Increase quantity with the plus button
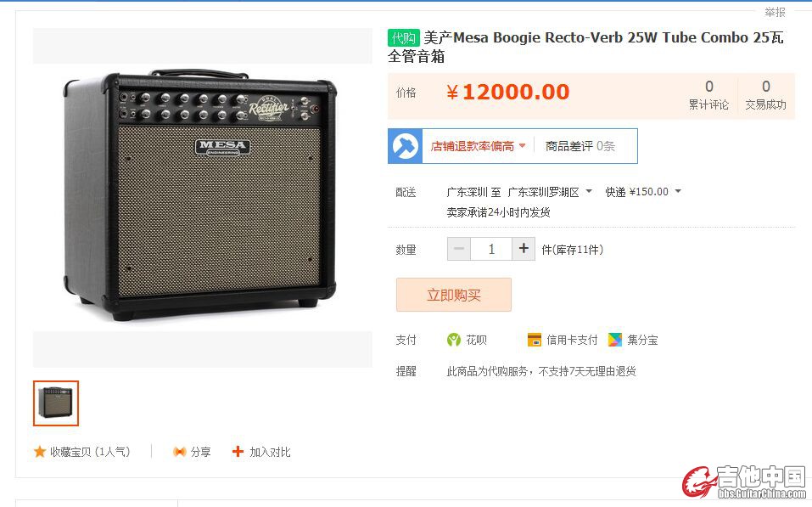Screen dimensions: 812x507 (524, 249)
